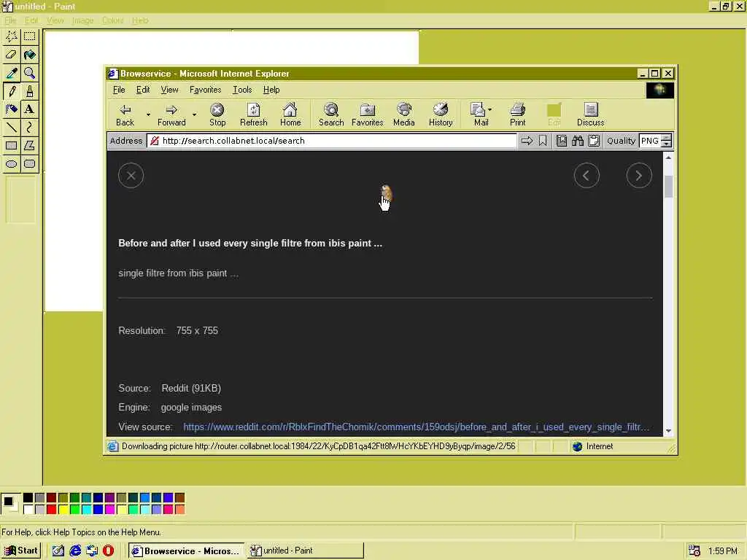Open the View menu in Internet Explorer
Viewport: 747px width, 560px height.
169,90
